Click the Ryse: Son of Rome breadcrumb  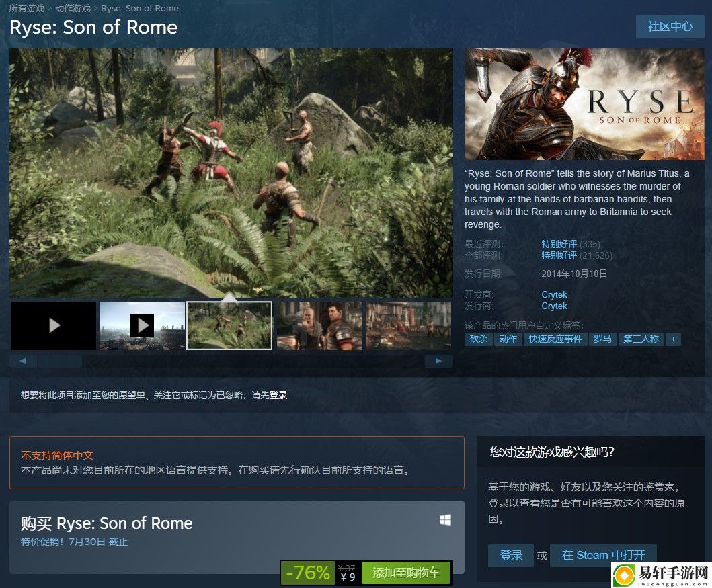(x=139, y=8)
